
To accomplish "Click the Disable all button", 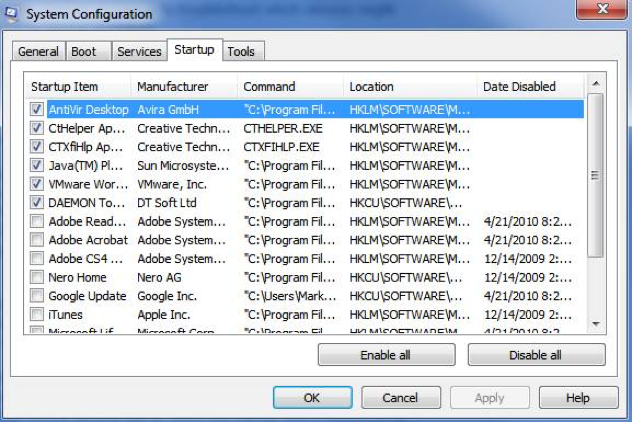I will (536, 355).
